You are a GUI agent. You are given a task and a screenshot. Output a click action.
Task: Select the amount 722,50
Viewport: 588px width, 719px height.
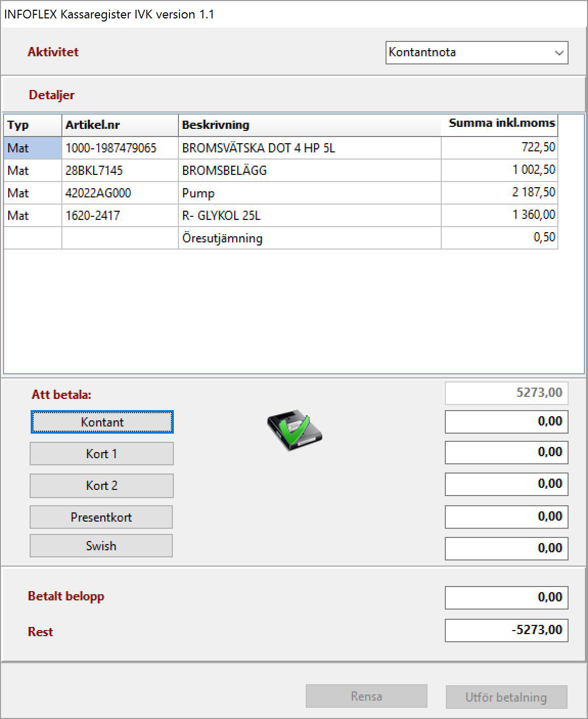(499, 148)
